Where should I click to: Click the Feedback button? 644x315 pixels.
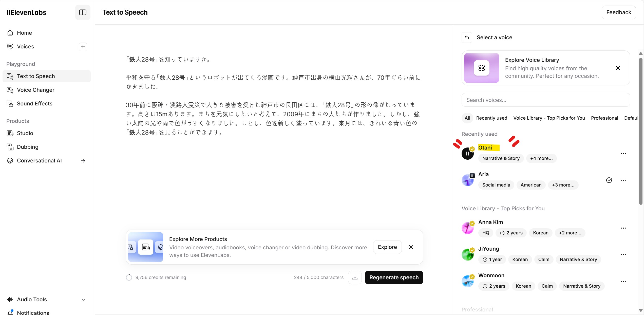point(618,12)
